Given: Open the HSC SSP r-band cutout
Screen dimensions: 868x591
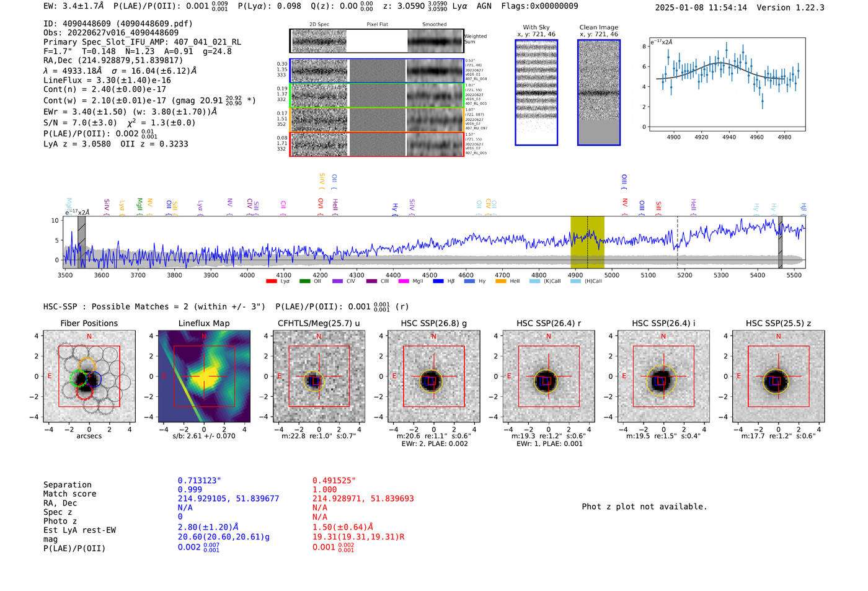Looking at the screenshot, I should [549, 376].
